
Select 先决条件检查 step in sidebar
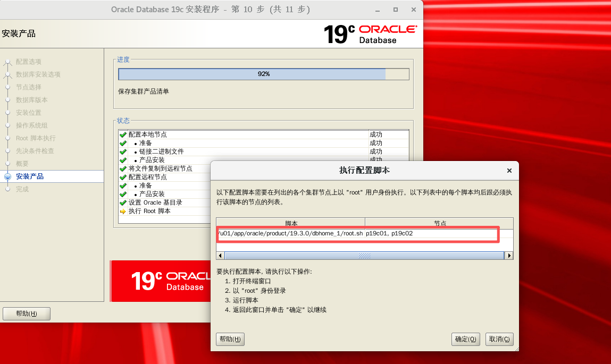35,151
